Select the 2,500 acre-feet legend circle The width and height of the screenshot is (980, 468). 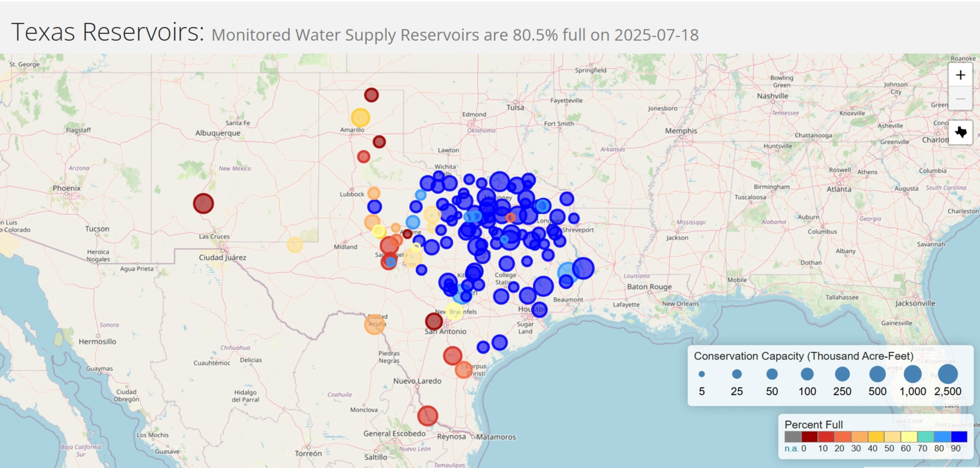pos(949,375)
